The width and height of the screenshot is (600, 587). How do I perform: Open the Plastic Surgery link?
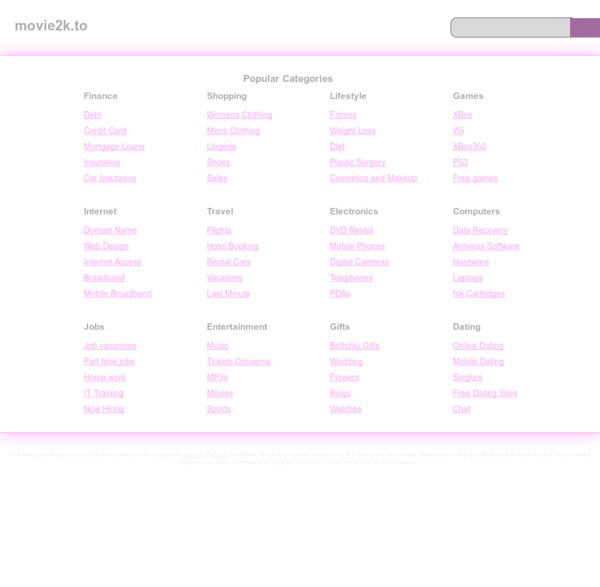coord(357,163)
